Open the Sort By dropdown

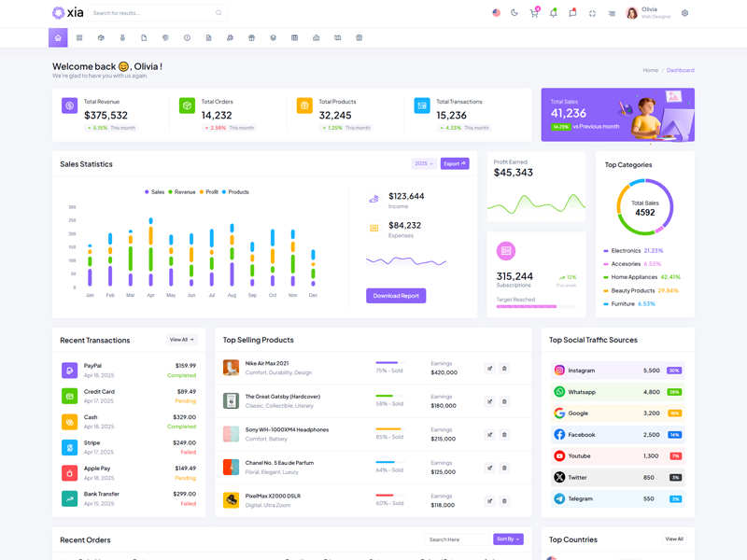[x=508, y=539]
